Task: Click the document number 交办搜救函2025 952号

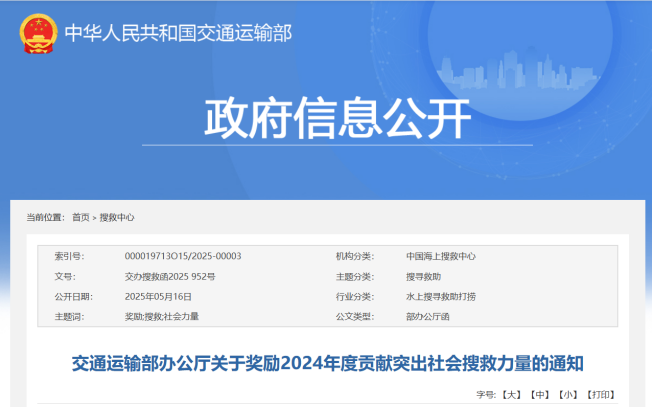Action: point(169,276)
